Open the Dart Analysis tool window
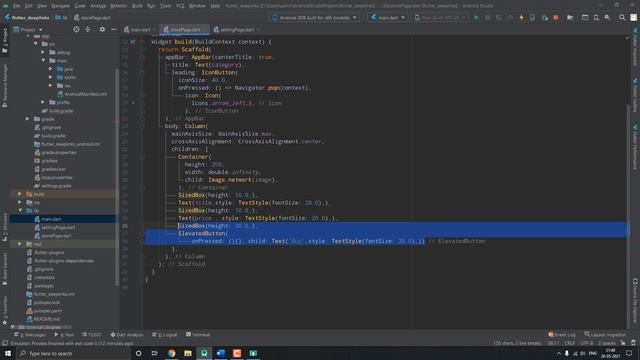Screen dimensions: 640x360 coord(127,335)
